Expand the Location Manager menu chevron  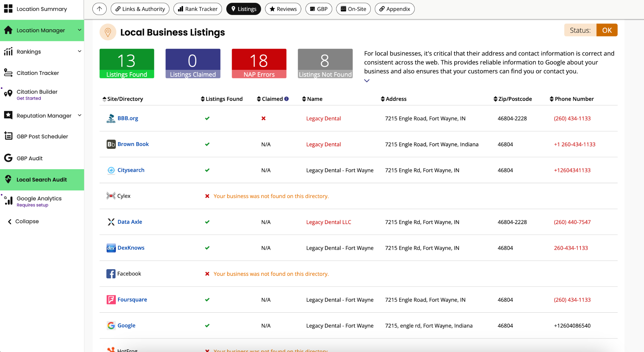[79, 30]
